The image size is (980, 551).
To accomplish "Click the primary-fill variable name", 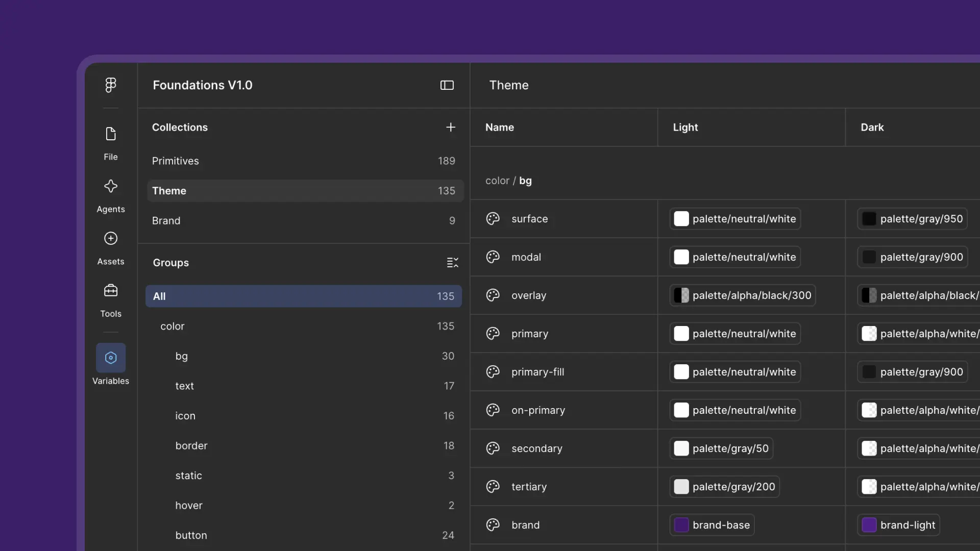I will (x=538, y=372).
